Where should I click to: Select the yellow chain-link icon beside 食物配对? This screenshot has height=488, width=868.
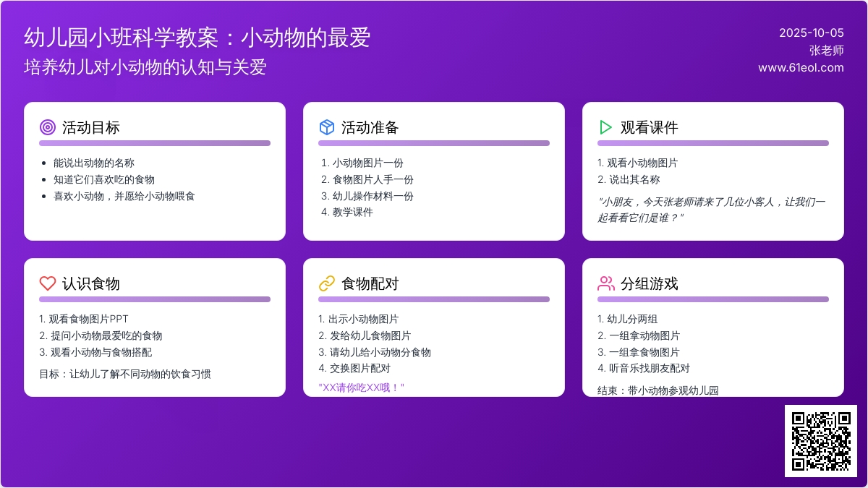click(326, 283)
